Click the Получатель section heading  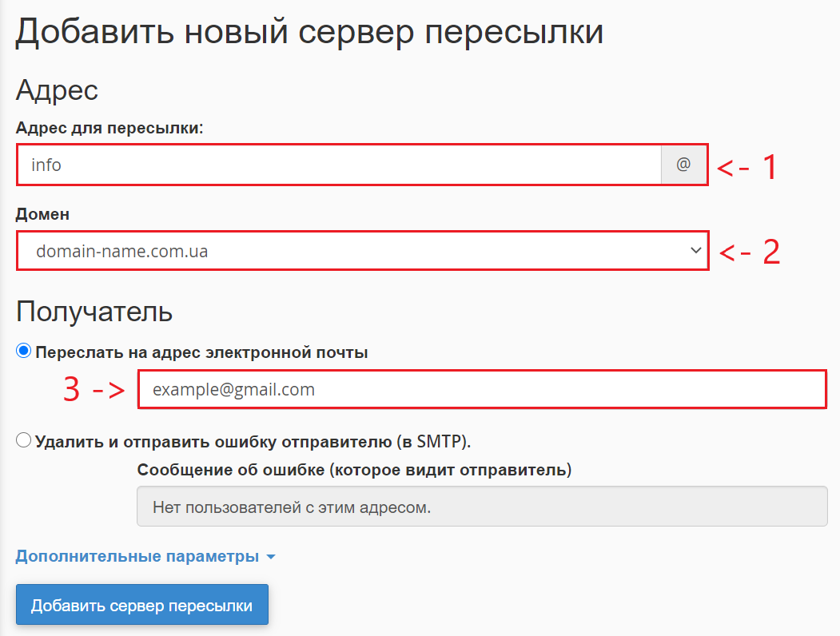pyautogui.click(x=94, y=312)
